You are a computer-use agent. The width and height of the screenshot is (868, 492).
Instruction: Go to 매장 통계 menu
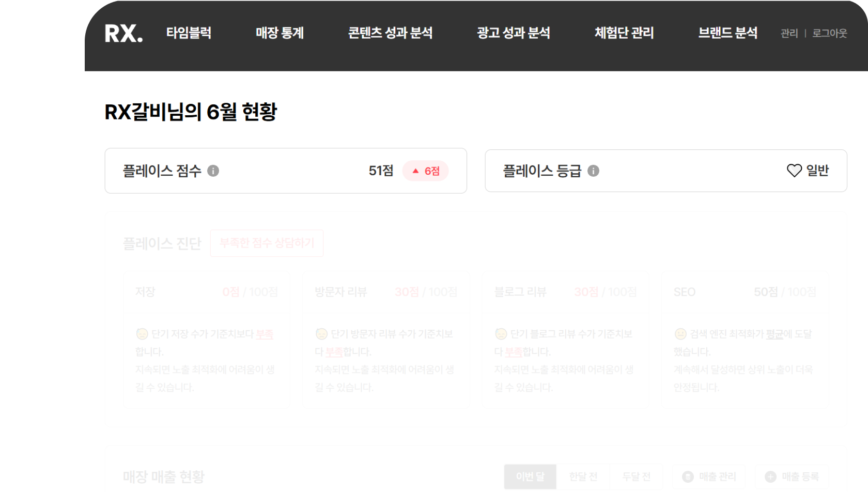click(280, 33)
